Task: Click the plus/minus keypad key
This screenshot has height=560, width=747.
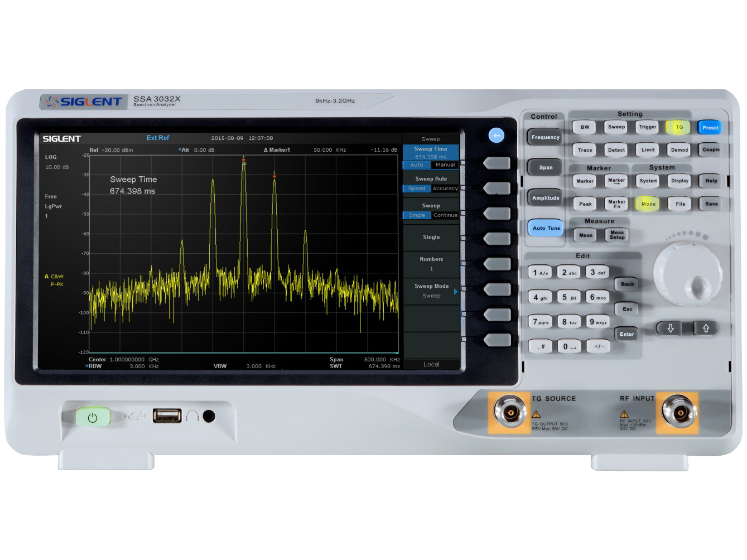Action: [599, 346]
